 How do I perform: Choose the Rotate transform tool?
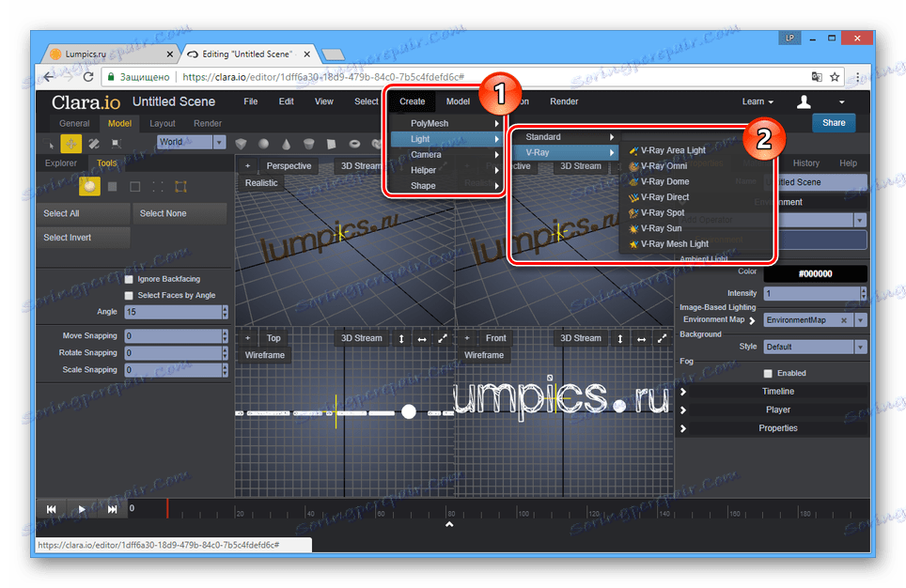[94, 144]
